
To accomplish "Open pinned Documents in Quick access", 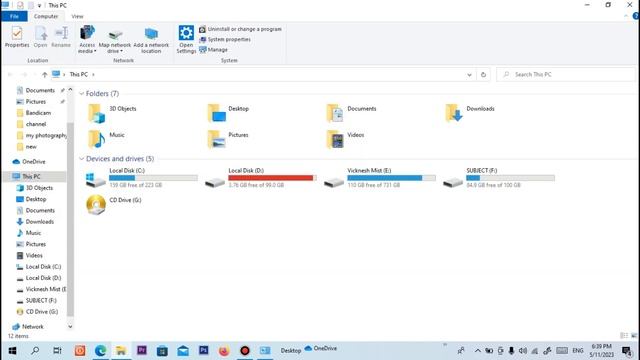I will tap(40, 91).
